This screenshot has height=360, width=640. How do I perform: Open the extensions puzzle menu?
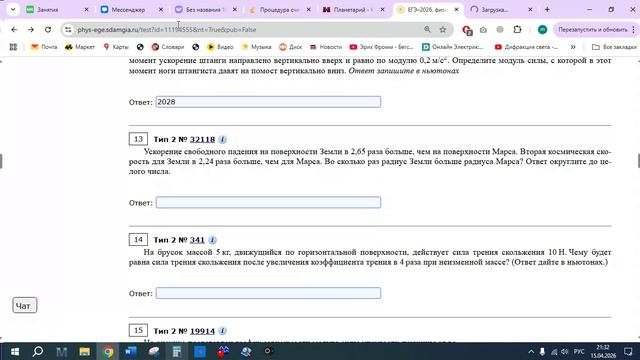pos(517,29)
